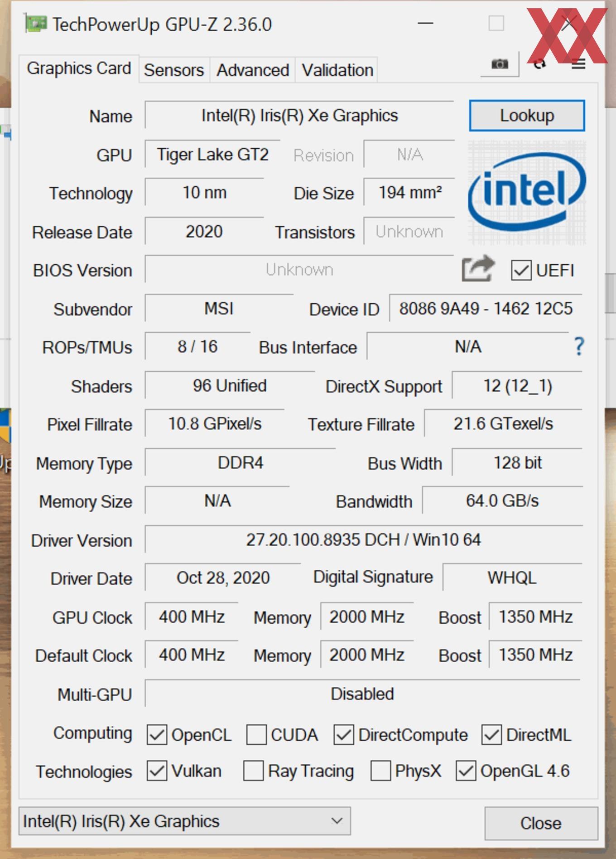Toggle the OpenCL checkbox
Screen dimensions: 616x859
pos(157,735)
